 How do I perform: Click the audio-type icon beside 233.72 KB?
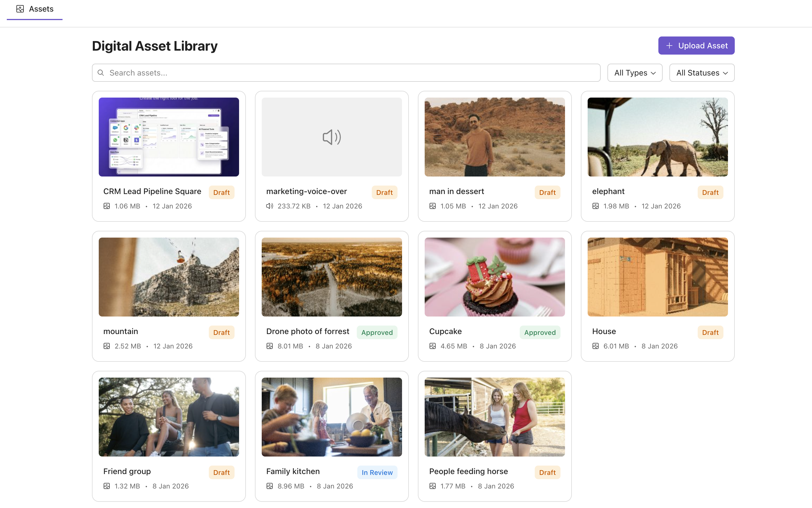270,206
